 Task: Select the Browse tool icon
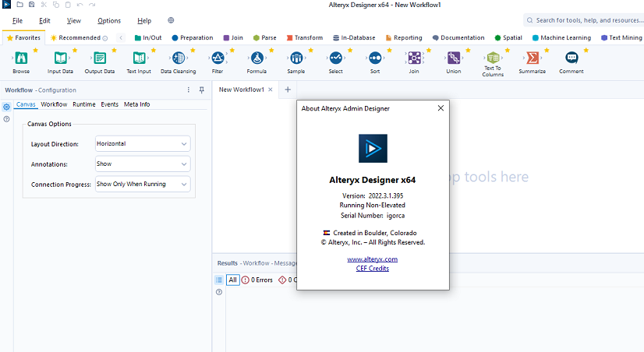21,58
